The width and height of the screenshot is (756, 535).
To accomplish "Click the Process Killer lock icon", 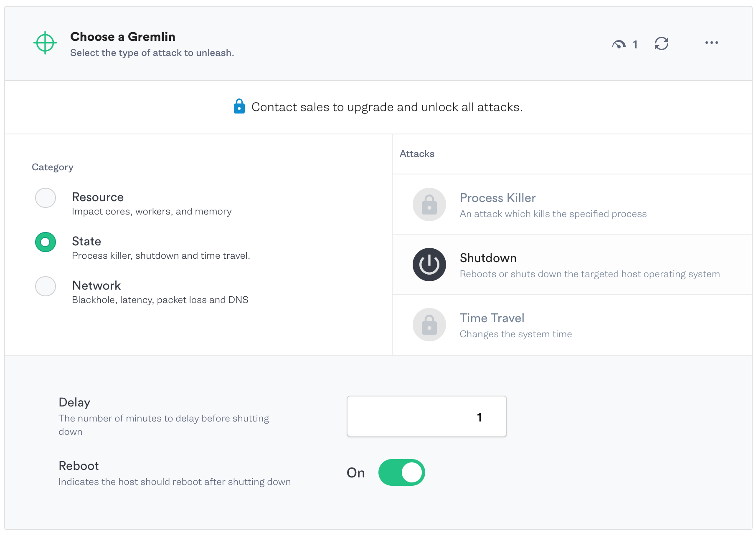I will 429,204.
